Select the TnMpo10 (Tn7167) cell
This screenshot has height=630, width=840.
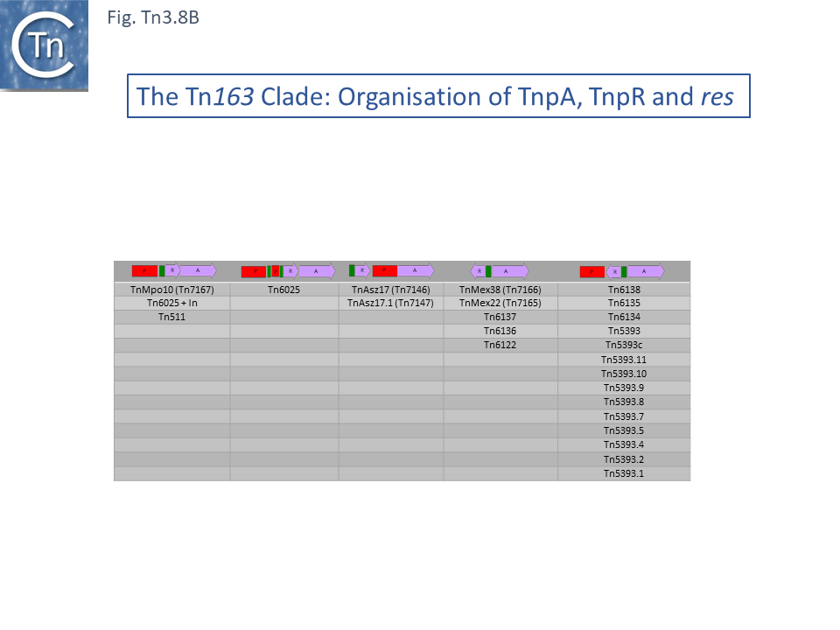click(172, 290)
